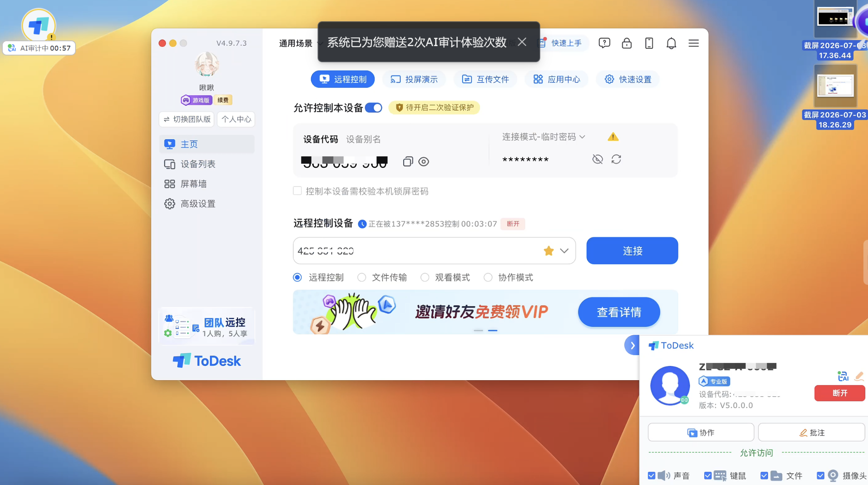
Task: Open 高级设置 in the sidebar
Action: pyautogui.click(x=207, y=204)
